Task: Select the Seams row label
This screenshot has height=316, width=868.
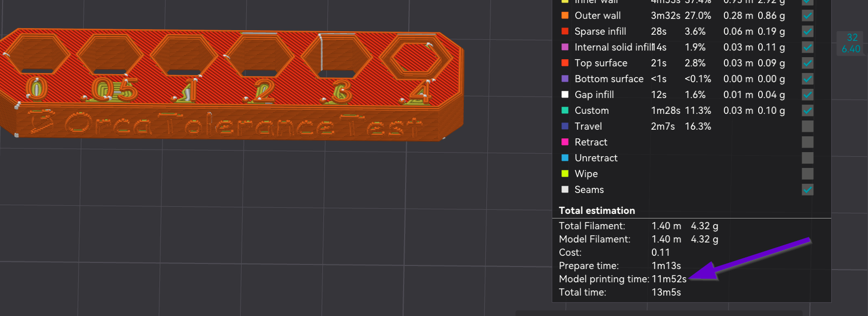Action: click(x=589, y=190)
